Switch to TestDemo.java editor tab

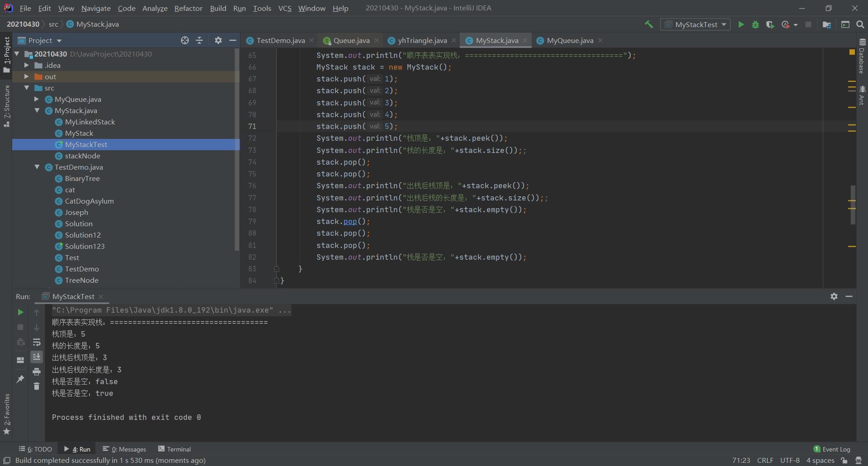click(280, 40)
